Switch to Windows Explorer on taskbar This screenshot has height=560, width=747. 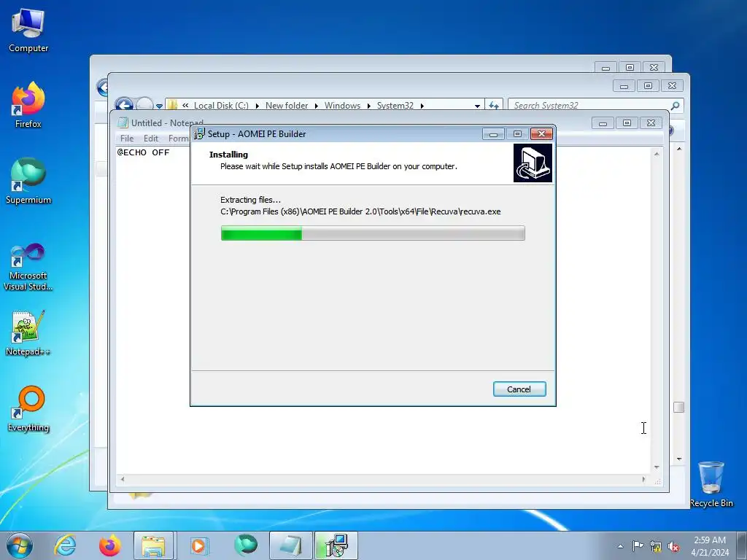pyautogui.click(x=153, y=545)
